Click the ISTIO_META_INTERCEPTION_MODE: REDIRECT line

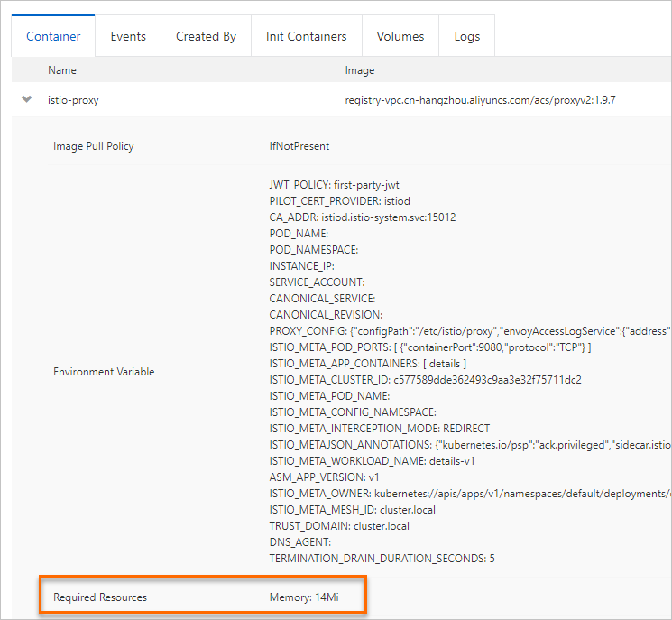(x=379, y=429)
